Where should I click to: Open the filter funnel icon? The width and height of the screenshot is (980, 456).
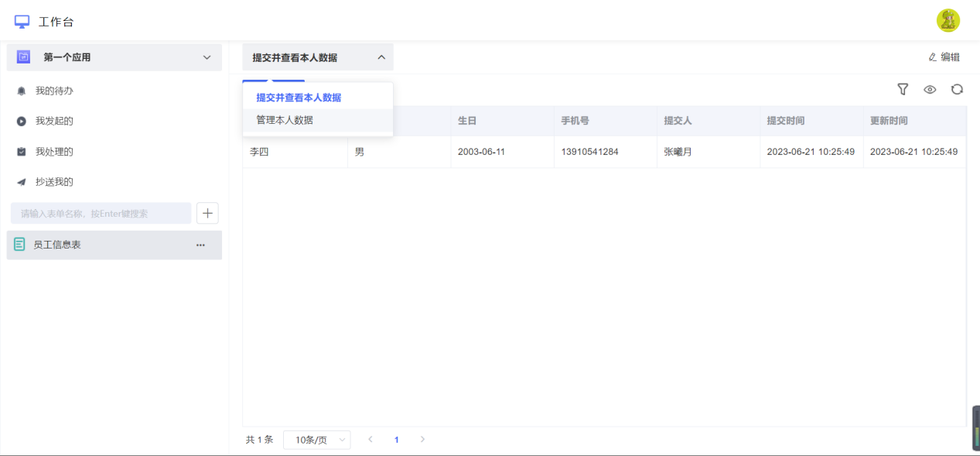coord(902,89)
